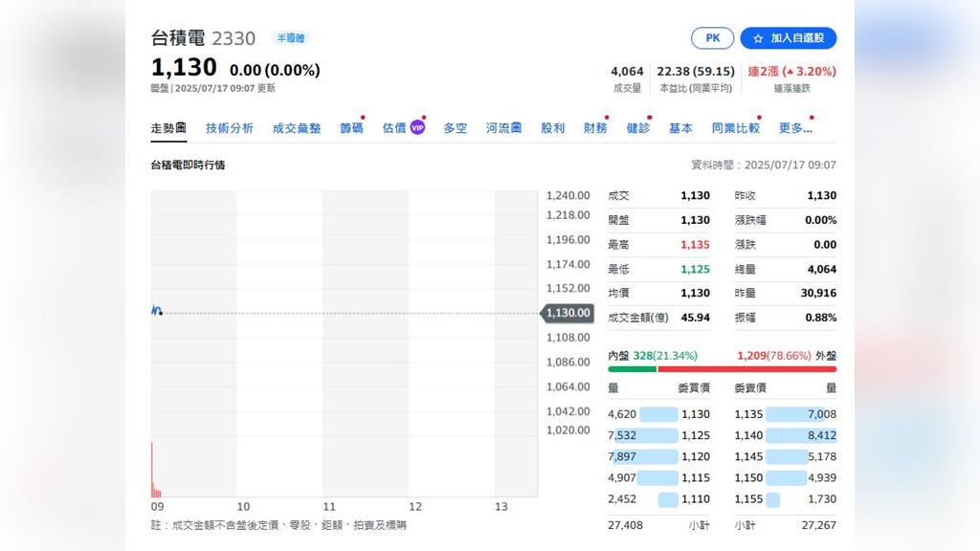This screenshot has width=980, height=551.
Task: Select the 股利 tab
Action: [x=552, y=128]
